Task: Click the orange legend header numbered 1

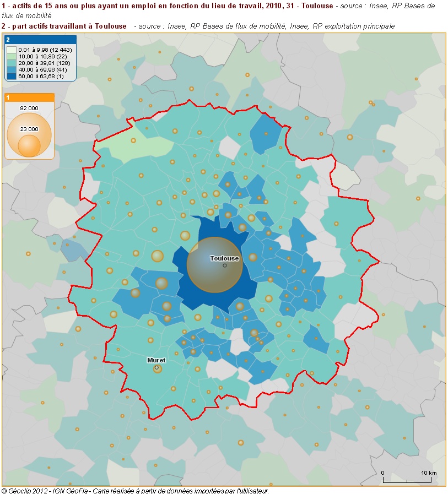Action: point(7,98)
